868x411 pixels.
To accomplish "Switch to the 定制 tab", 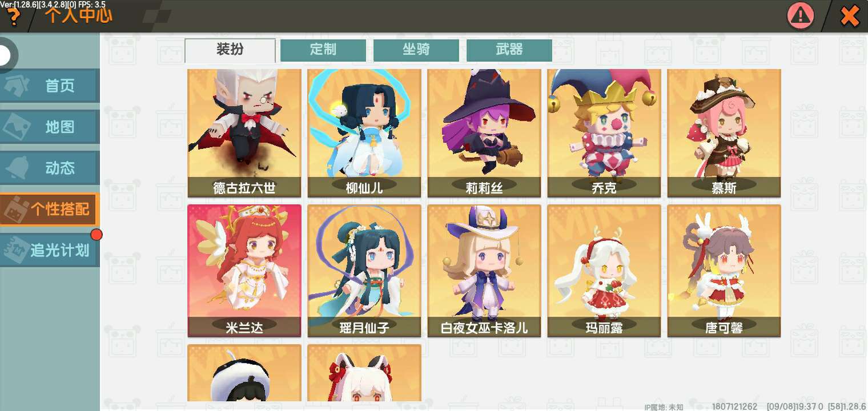I will coord(323,50).
